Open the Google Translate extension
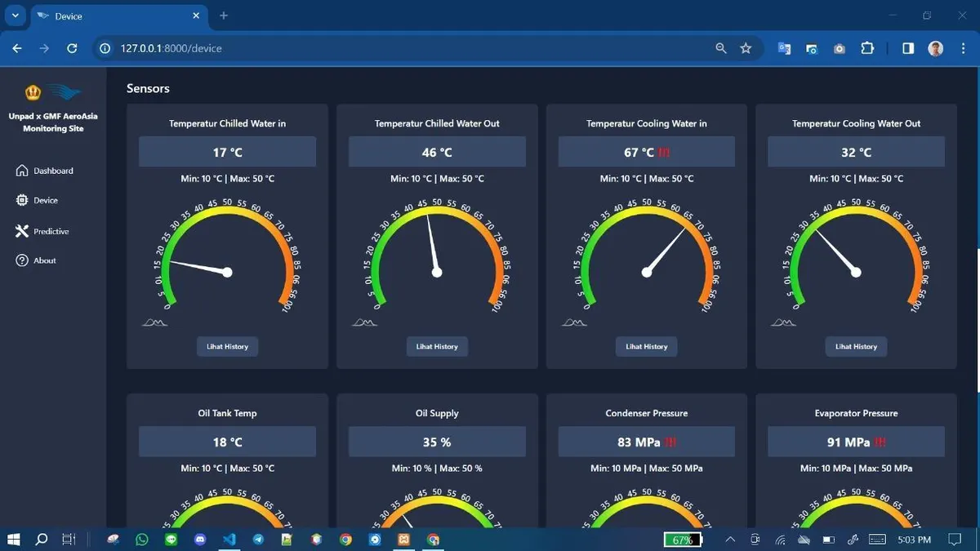 point(784,48)
